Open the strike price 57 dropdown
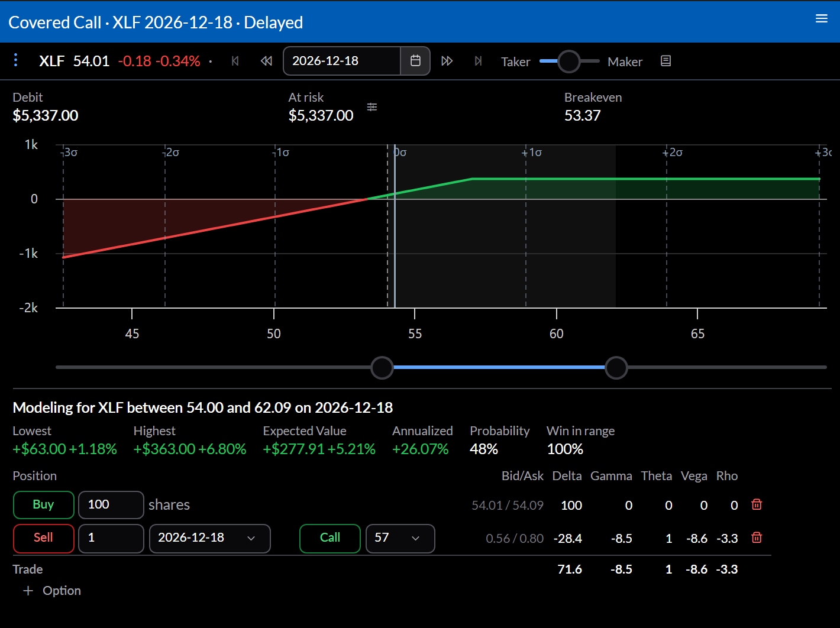The height and width of the screenshot is (628, 840). tap(400, 538)
